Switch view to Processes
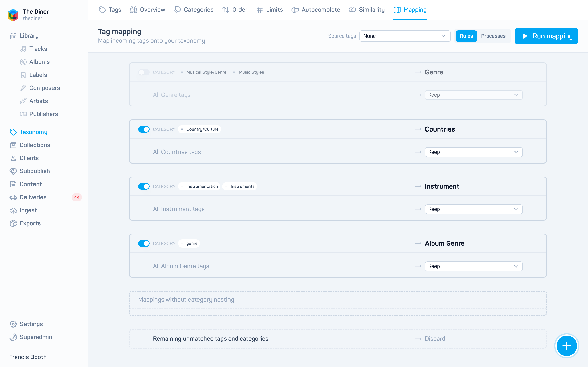Screen dimensions: 588x367 493,36
